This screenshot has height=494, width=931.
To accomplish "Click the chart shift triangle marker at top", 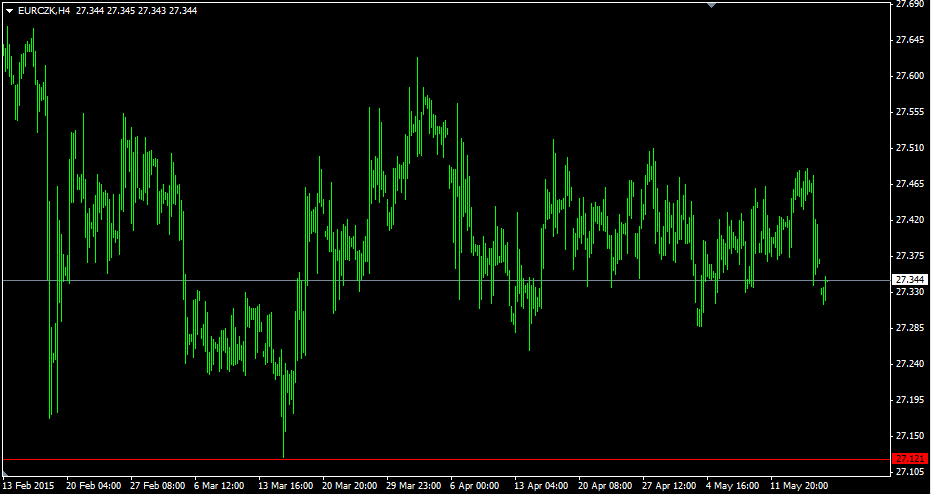I will pos(711,5).
